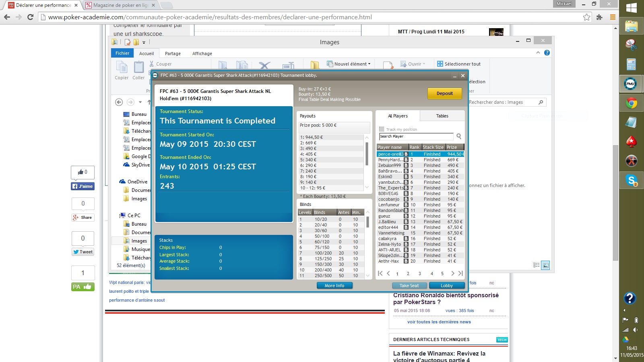This screenshot has height=362, width=644.
Task: Open PokerStars from the taskbar
Action: [x=631, y=141]
